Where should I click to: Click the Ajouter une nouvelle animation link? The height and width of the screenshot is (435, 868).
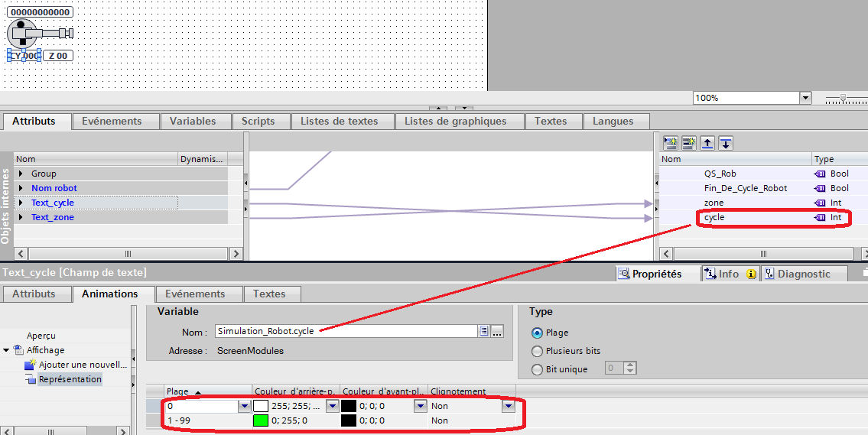[x=83, y=365]
